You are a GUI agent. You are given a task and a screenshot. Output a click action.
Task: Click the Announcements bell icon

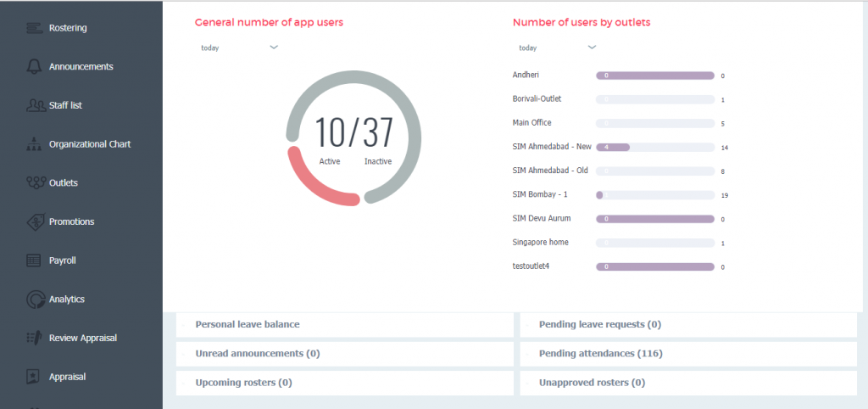(x=35, y=67)
